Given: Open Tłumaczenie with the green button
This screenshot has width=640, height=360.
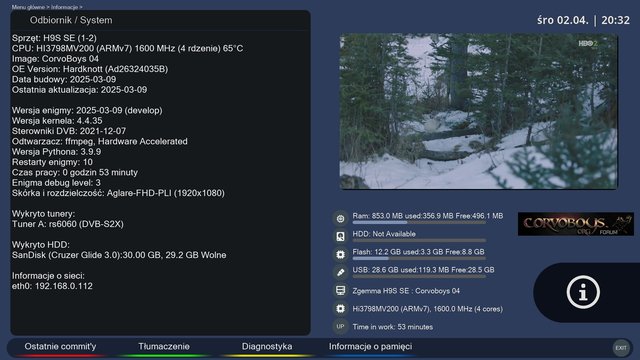Looking at the screenshot, I should pos(164,347).
